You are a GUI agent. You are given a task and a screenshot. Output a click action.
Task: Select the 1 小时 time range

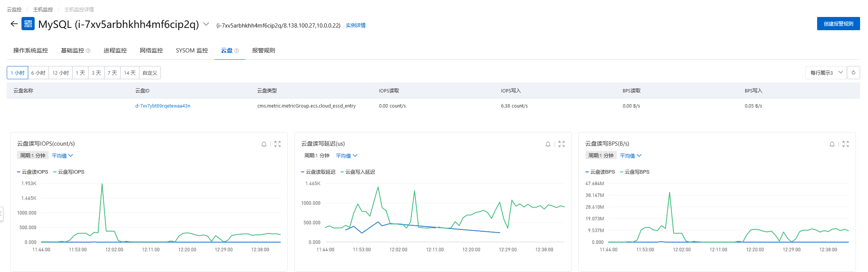pyautogui.click(x=17, y=73)
